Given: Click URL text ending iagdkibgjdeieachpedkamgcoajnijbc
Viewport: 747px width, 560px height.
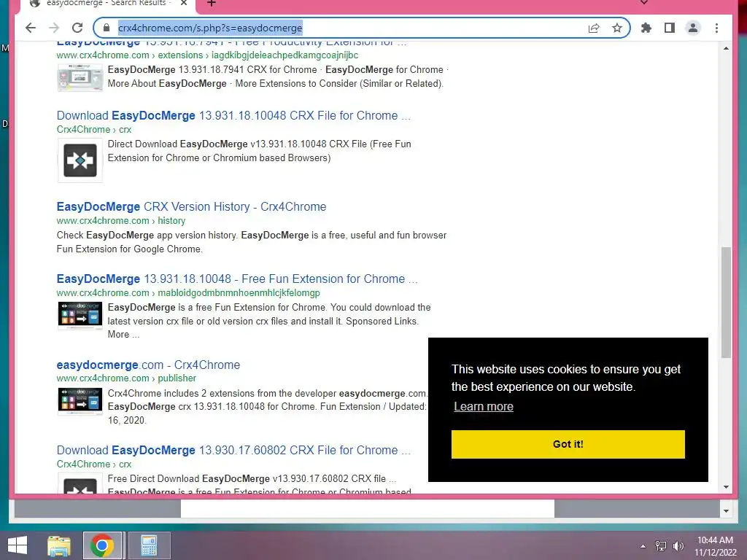Looking at the screenshot, I should [207, 55].
